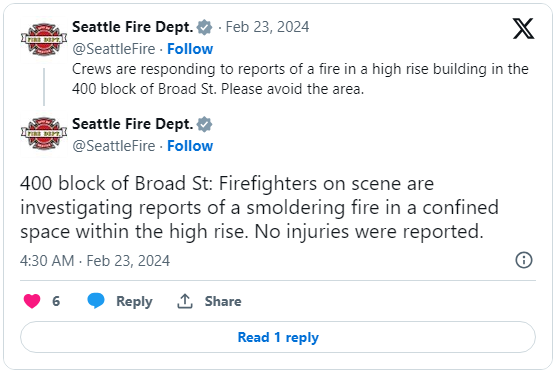Image resolution: width=555 pixels, height=370 pixels.
Task: Open the Seattle Fire Dept. name on first tweet
Action: tap(133, 27)
